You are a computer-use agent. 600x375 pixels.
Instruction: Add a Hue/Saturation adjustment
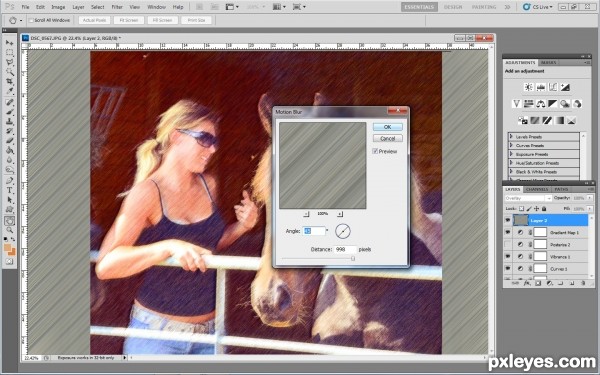528,104
